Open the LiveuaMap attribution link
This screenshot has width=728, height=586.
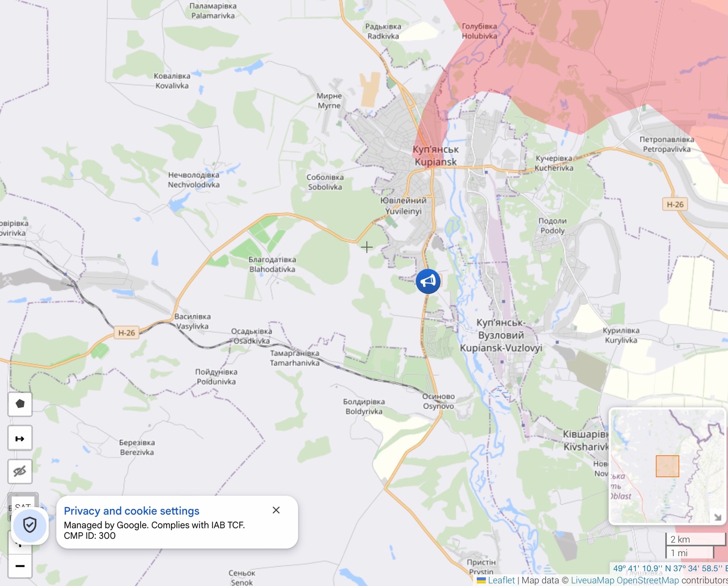point(593,580)
